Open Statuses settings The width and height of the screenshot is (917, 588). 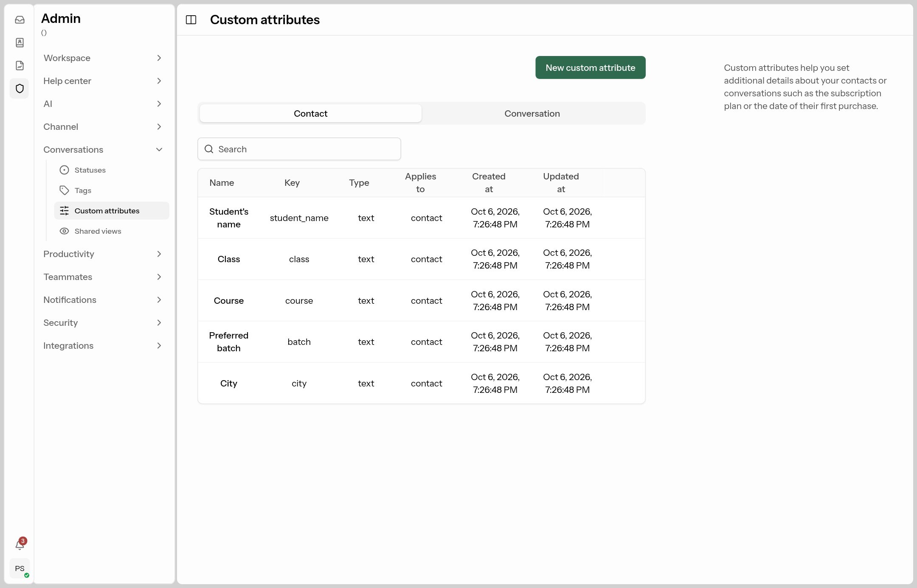tap(111, 170)
